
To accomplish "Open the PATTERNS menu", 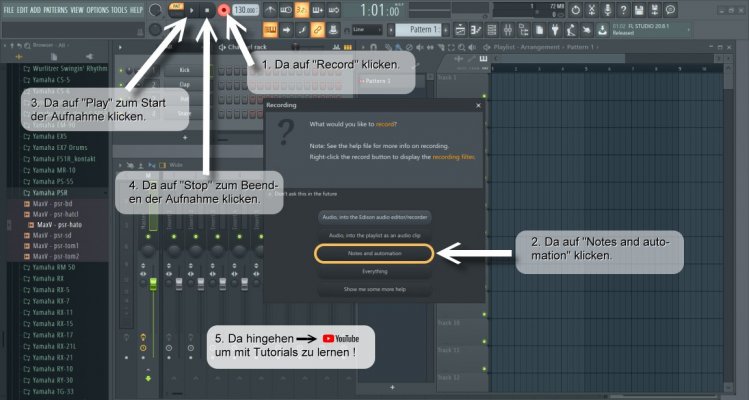I will [x=55, y=10].
